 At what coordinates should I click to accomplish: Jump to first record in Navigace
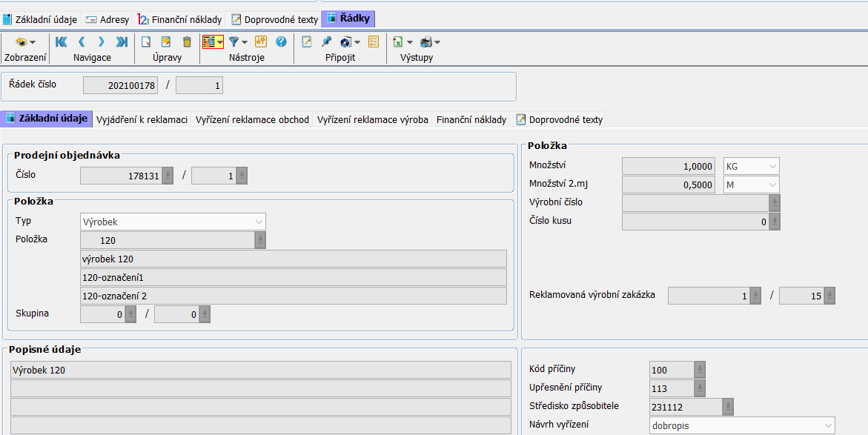click(62, 42)
